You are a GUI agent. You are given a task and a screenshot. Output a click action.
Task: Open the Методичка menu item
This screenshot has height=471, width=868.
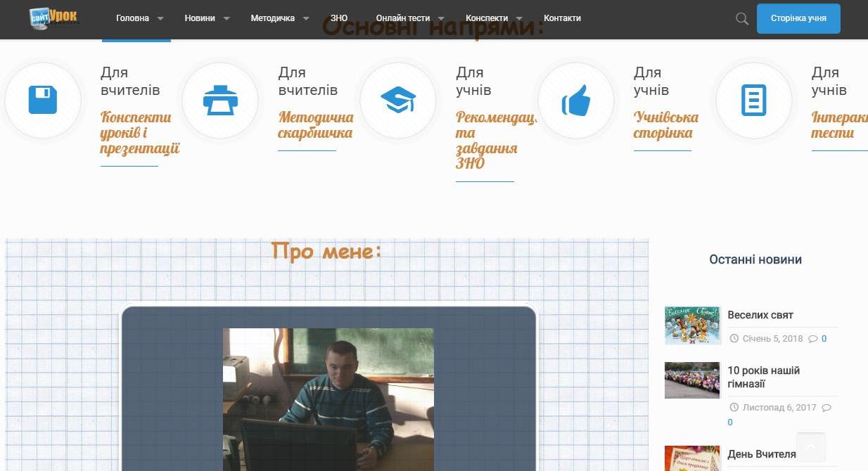pyautogui.click(x=273, y=18)
